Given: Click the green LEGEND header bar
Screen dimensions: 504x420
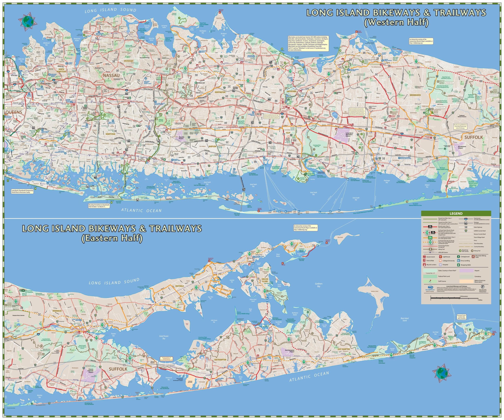Looking at the screenshot, I should pos(456,214).
